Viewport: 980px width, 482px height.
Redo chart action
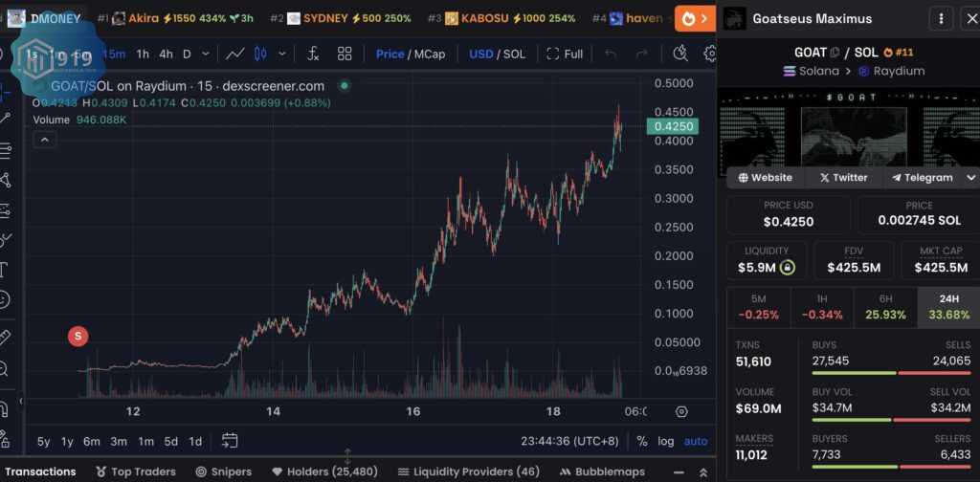[641, 55]
